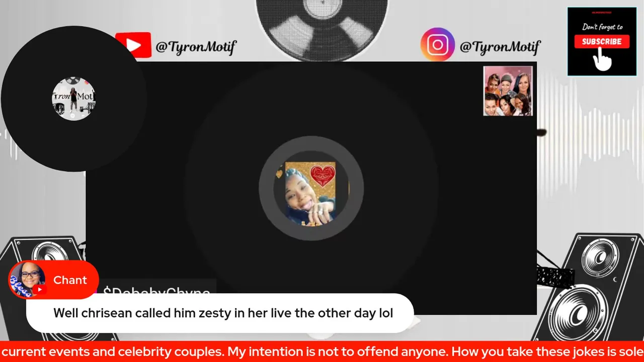Image resolution: width=644 pixels, height=362 pixels.
Task: Click Chant's commenter avatar
Action: [27, 280]
